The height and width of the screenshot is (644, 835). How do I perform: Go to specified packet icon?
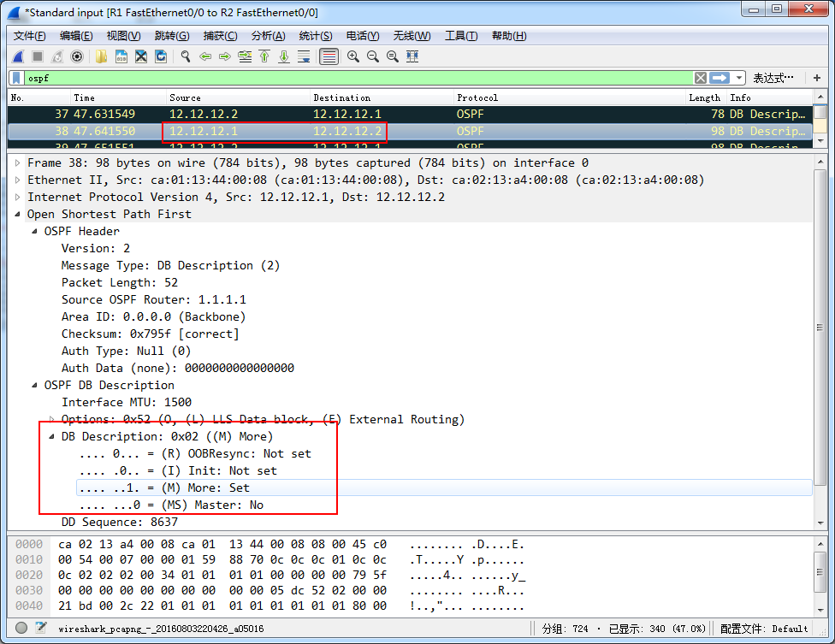coord(245,56)
